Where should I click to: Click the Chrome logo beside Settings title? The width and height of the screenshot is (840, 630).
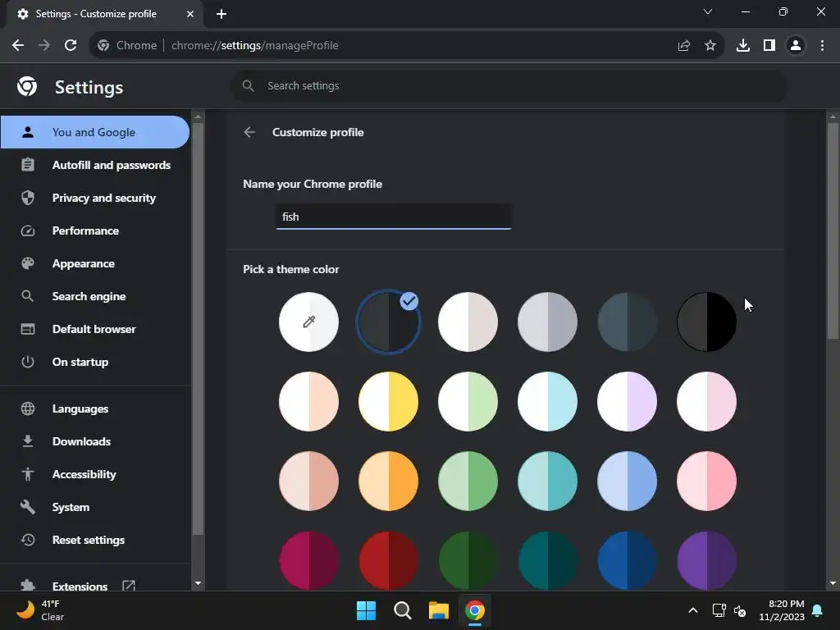click(27, 86)
